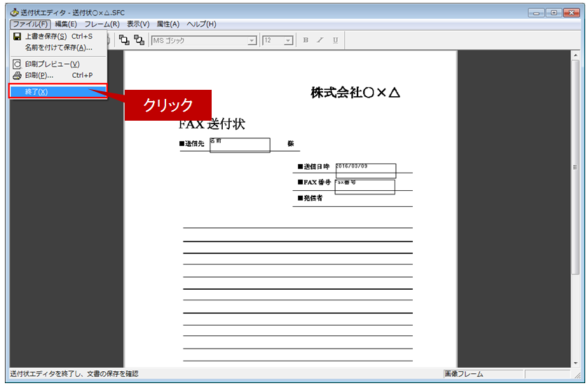Choose 名前を付けて保存(A)... menu entry
Screen dimensions: 588x388
[58, 48]
